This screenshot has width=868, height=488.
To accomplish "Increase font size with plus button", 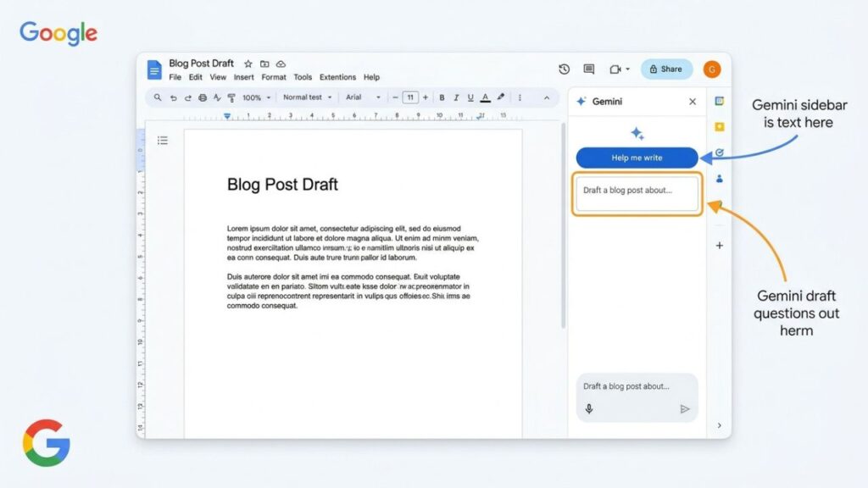I will coord(426,97).
